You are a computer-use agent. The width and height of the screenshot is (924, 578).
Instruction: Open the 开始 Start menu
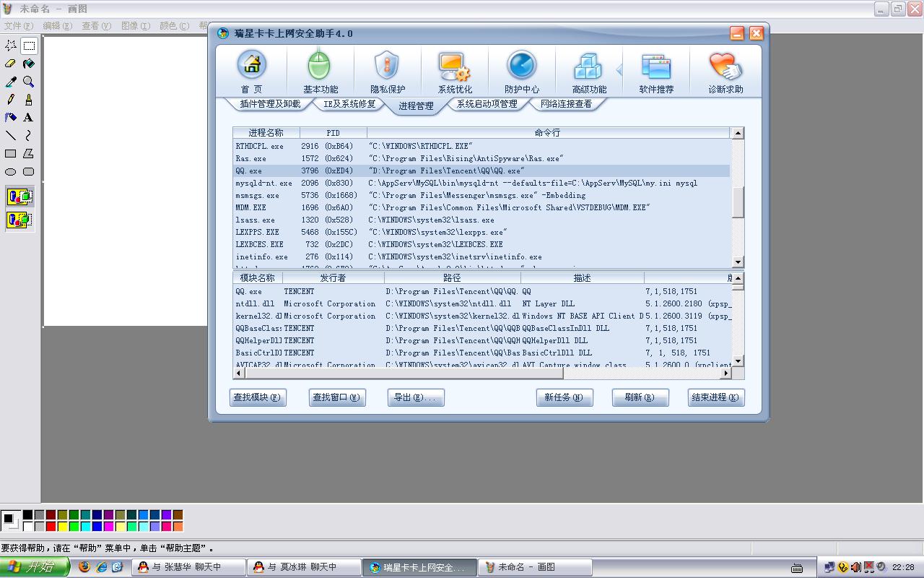point(35,567)
